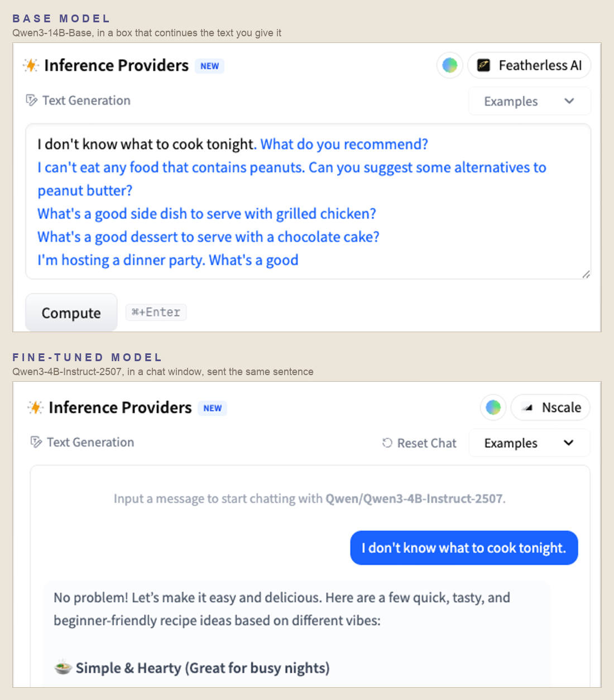Click the Compute button
Screen dimensions: 614x700
71,313
